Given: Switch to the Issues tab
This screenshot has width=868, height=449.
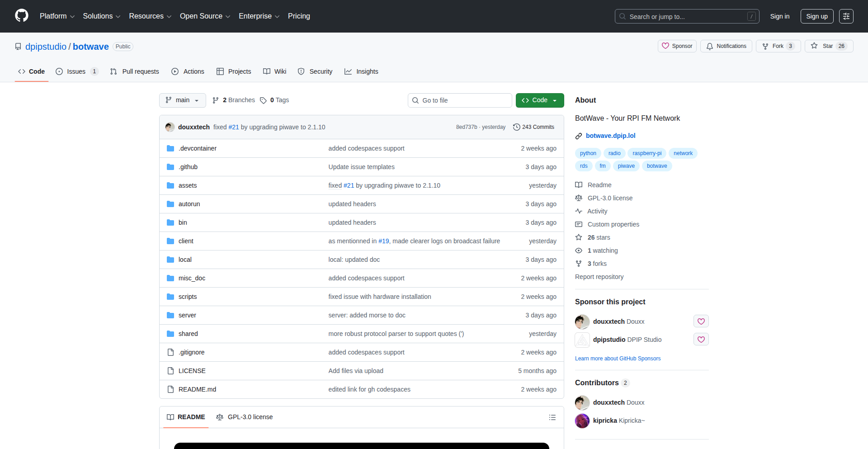Looking at the screenshot, I should pyautogui.click(x=76, y=71).
